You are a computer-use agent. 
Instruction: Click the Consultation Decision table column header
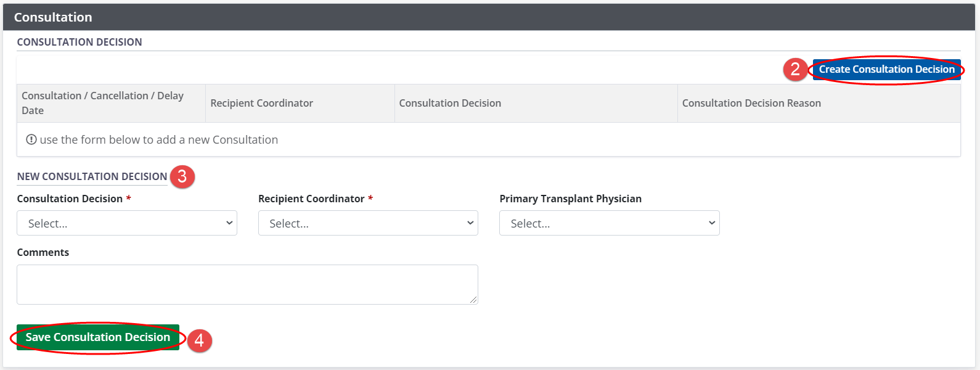pos(450,103)
